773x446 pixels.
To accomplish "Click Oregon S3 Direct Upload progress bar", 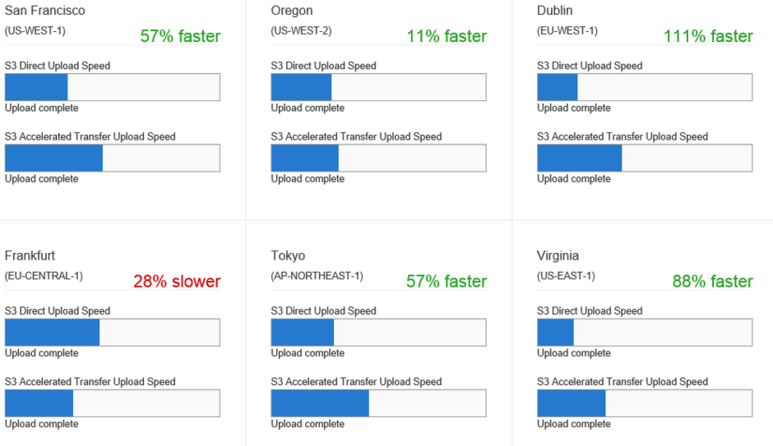I will click(379, 87).
